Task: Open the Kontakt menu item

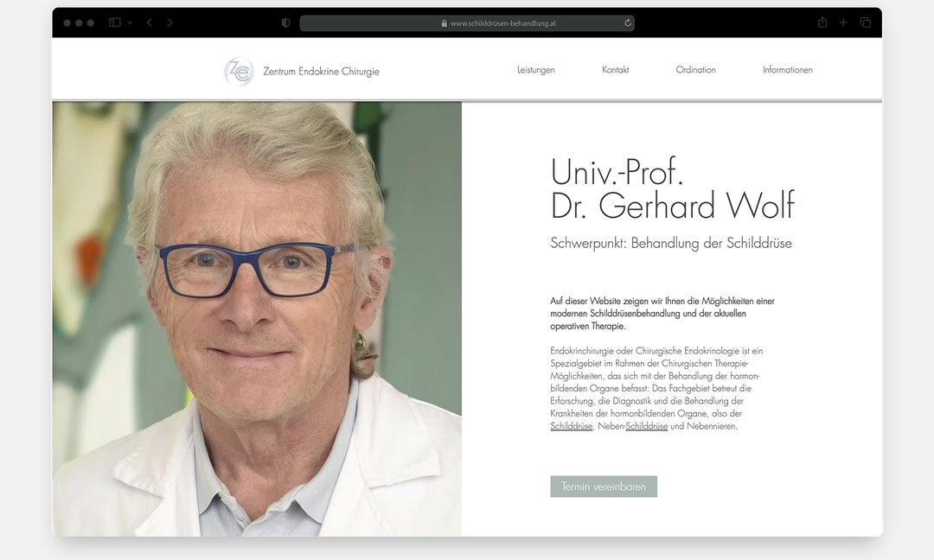Action: click(616, 70)
